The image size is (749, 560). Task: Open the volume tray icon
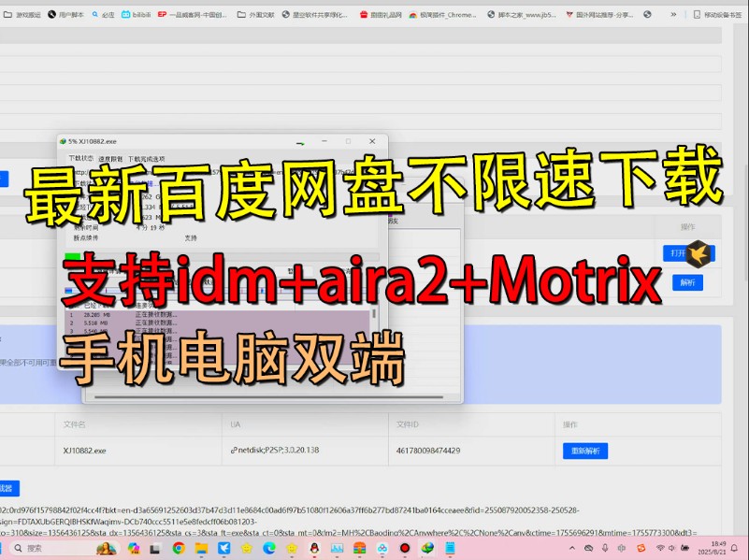click(x=672, y=548)
